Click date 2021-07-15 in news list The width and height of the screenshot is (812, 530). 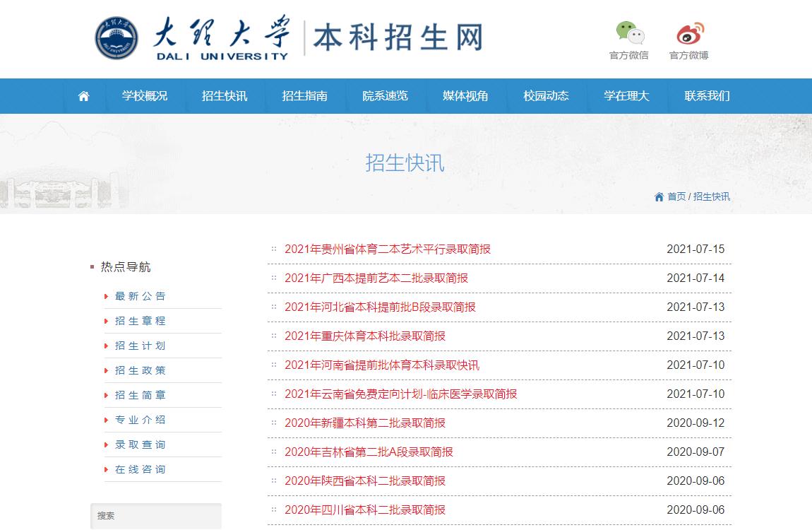pyautogui.click(x=695, y=249)
